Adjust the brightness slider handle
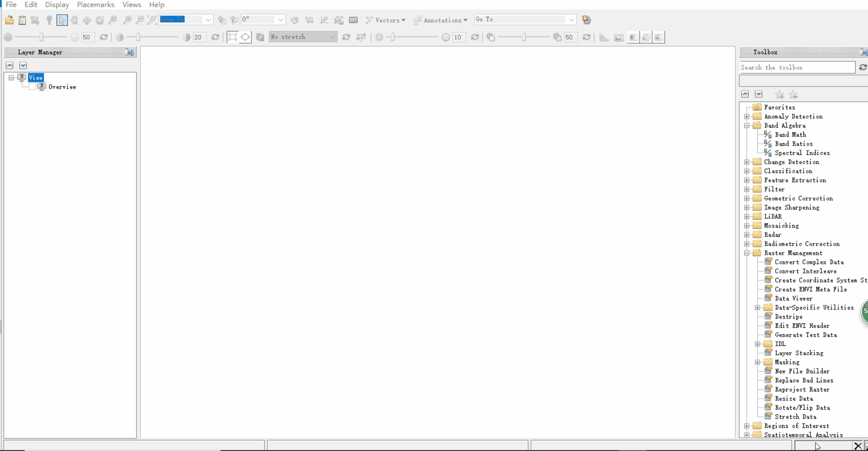868x451 pixels. coord(41,37)
